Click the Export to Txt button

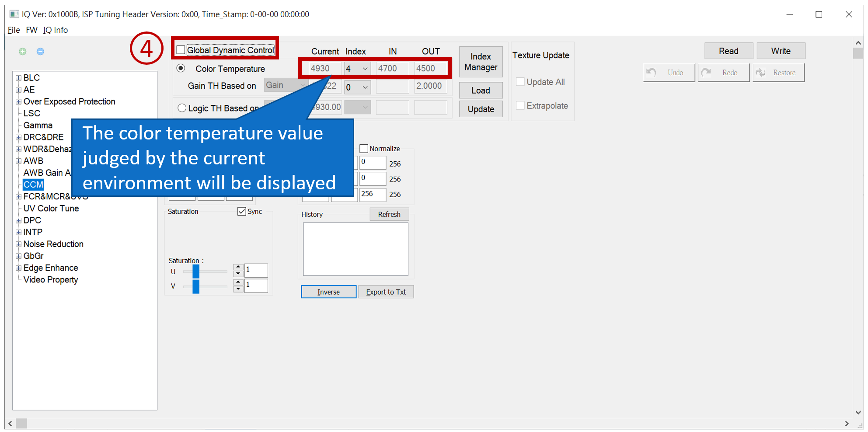click(386, 292)
